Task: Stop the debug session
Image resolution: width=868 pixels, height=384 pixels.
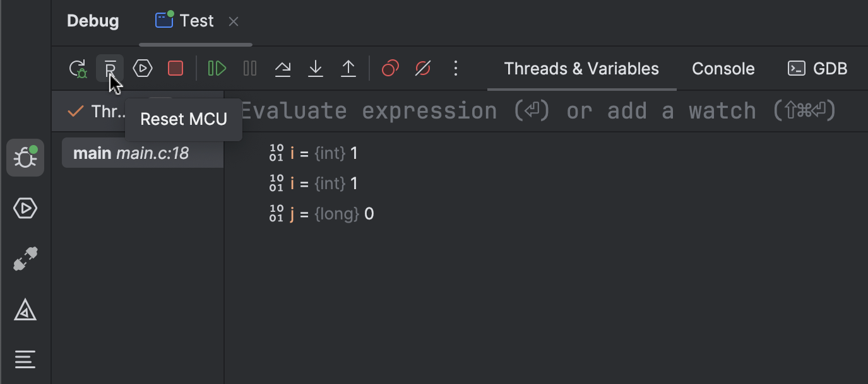Action: [175, 68]
